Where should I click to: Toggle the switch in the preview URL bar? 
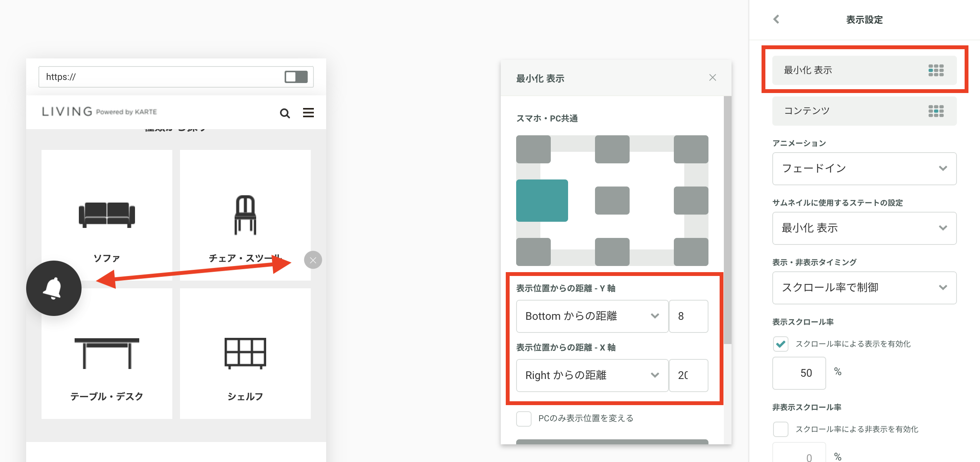tap(295, 77)
